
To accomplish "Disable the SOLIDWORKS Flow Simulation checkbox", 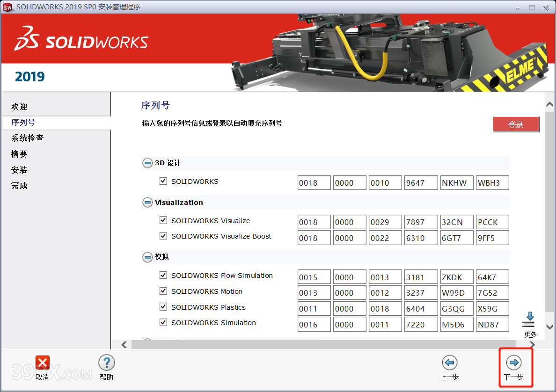I will 163,276.
